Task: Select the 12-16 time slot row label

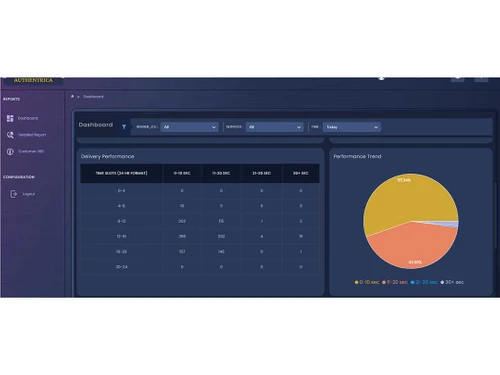Action: point(121,236)
